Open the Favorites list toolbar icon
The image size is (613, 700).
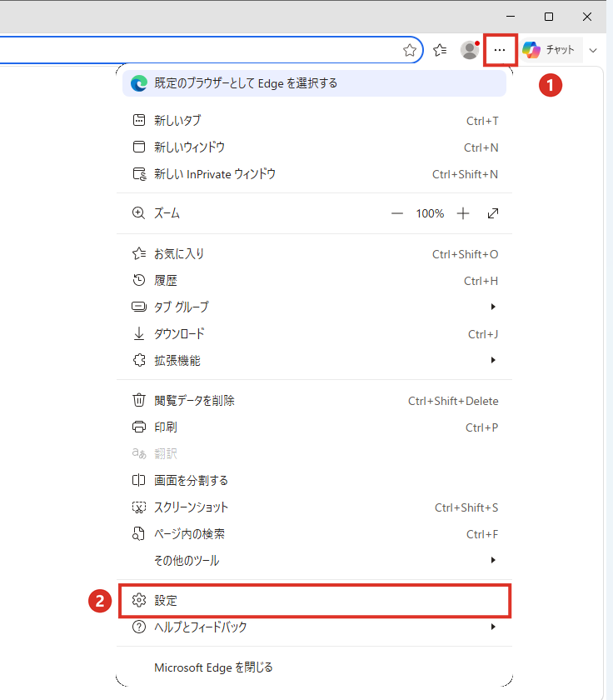440,50
